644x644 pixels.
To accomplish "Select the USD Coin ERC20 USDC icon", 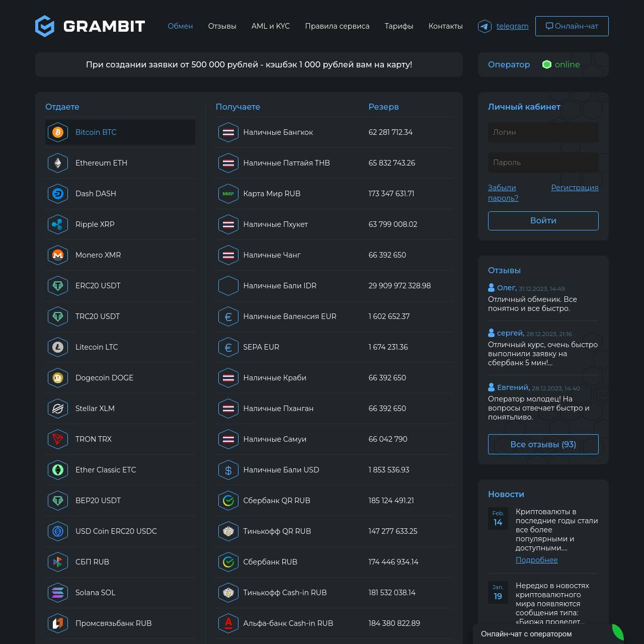I will (58, 531).
